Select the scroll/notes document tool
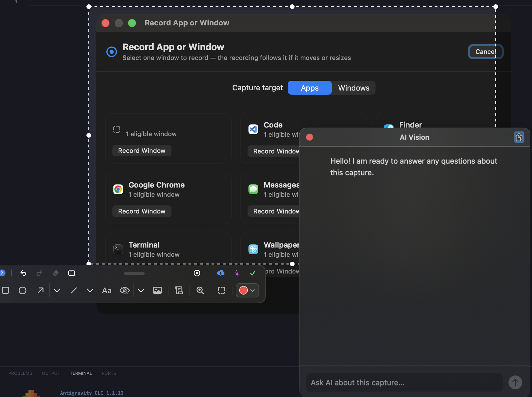This screenshot has height=397, width=532. pyautogui.click(x=179, y=290)
